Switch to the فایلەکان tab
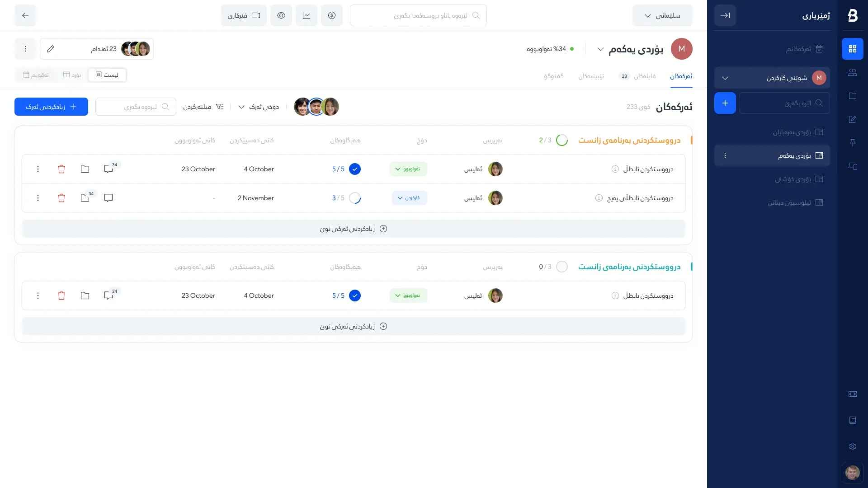868x488 pixels. click(645, 76)
